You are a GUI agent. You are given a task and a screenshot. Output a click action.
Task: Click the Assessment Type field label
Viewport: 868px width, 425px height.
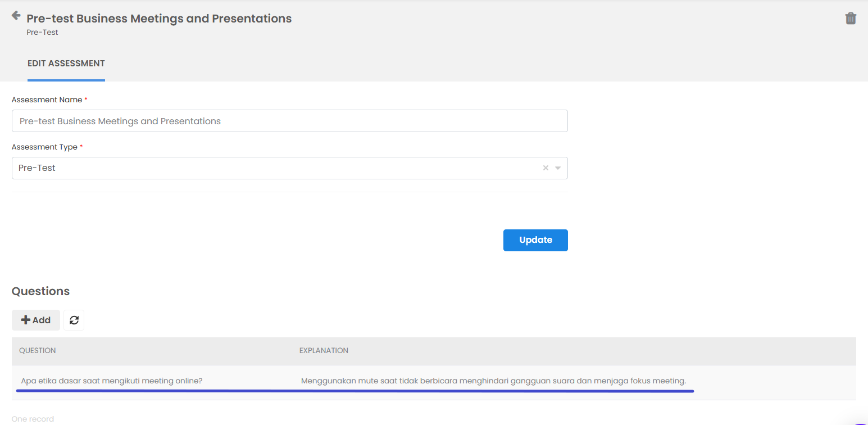(x=44, y=147)
